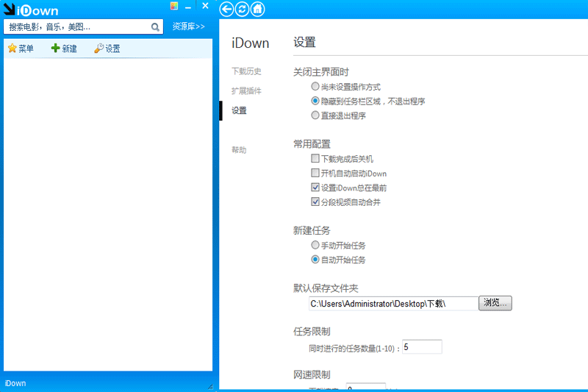Open the 资源库>> link
Image resolution: width=588 pixels, height=392 pixels.
point(189,26)
